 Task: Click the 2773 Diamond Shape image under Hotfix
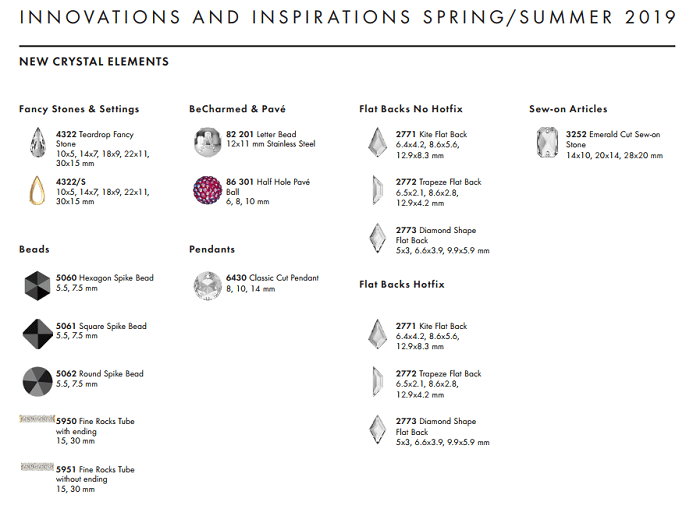(x=377, y=429)
